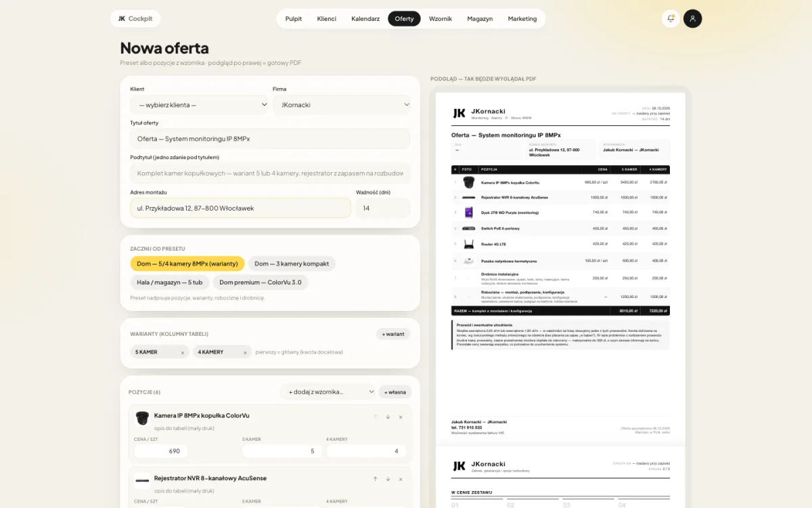Edit the Tytuł oferty field
This screenshot has width=812, height=508.
(270, 139)
